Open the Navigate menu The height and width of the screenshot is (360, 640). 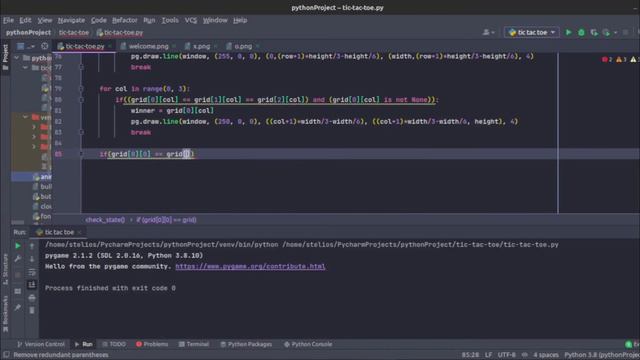71,20
